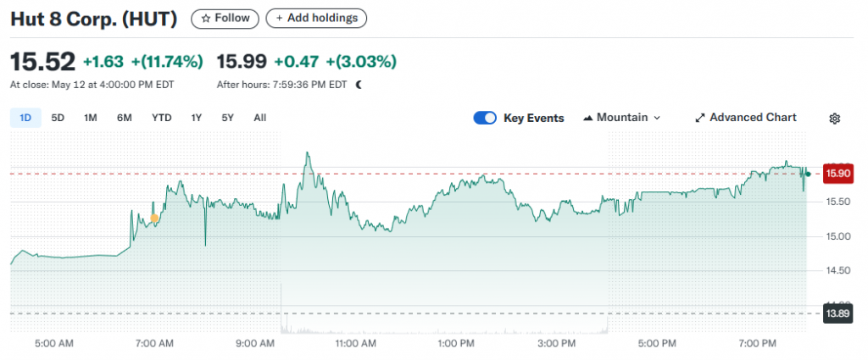Screen dimensions: 868x360
Task: Click the 15.50 price axis label
Action: tap(837, 202)
